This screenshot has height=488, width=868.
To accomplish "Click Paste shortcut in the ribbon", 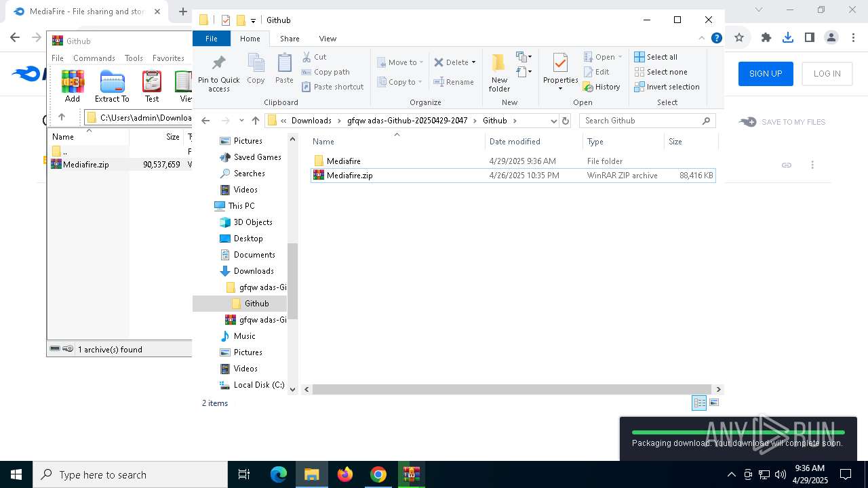I will click(x=332, y=87).
